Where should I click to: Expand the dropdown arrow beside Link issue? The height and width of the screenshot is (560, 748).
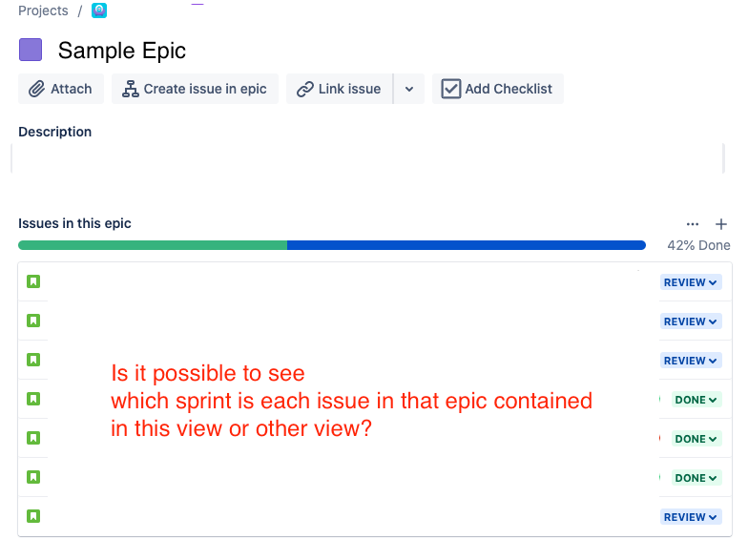click(x=409, y=89)
